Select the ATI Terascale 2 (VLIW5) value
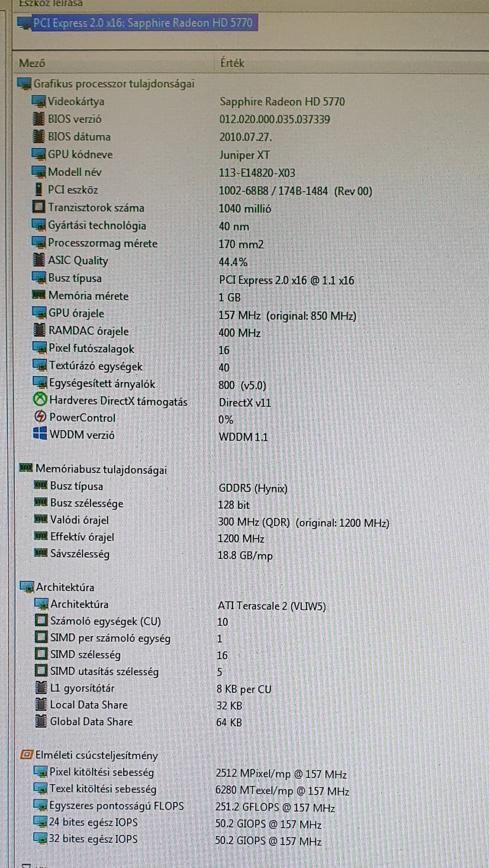The height and width of the screenshot is (868, 489). click(x=272, y=606)
